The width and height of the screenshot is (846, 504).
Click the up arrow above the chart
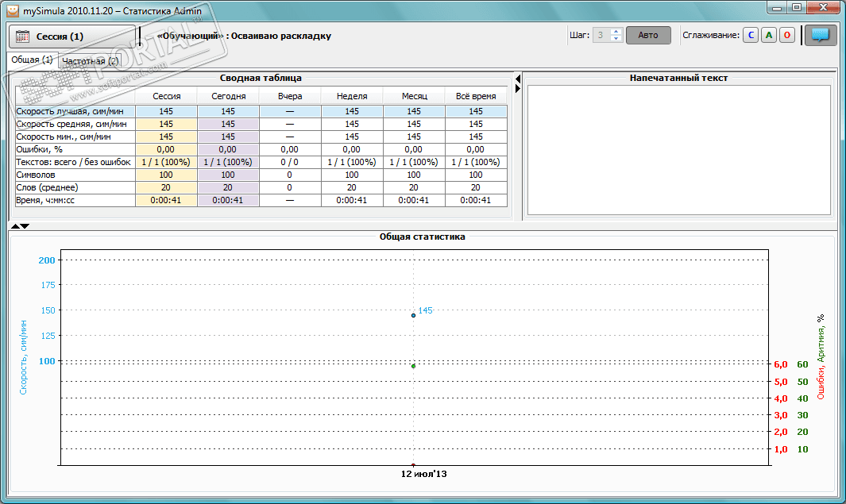pyautogui.click(x=15, y=226)
